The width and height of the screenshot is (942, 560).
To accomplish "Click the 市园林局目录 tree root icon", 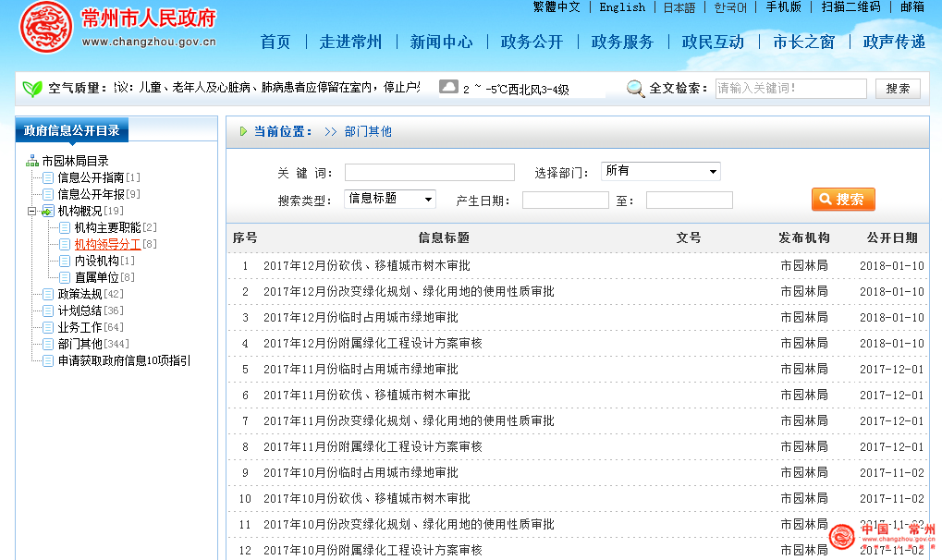I will pyautogui.click(x=32, y=161).
